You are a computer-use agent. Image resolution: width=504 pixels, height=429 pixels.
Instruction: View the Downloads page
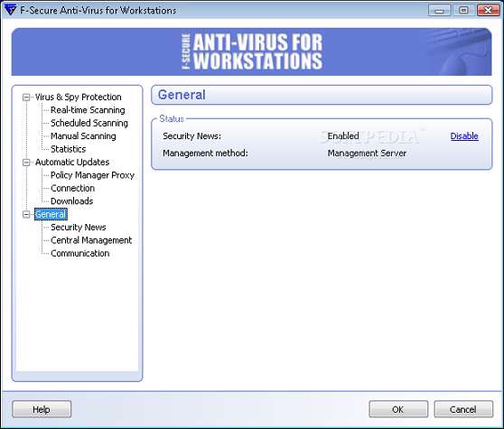coord(71,201)
